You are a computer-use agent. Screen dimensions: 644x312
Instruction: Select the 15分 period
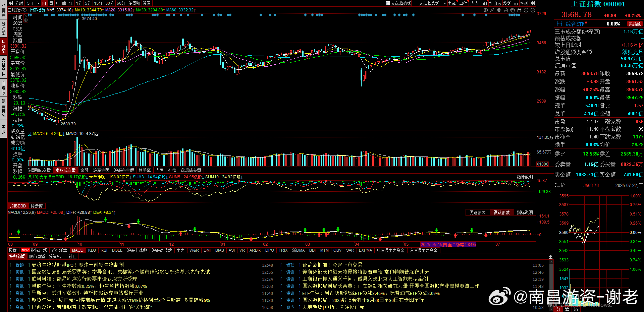click(x=98, y=3)
